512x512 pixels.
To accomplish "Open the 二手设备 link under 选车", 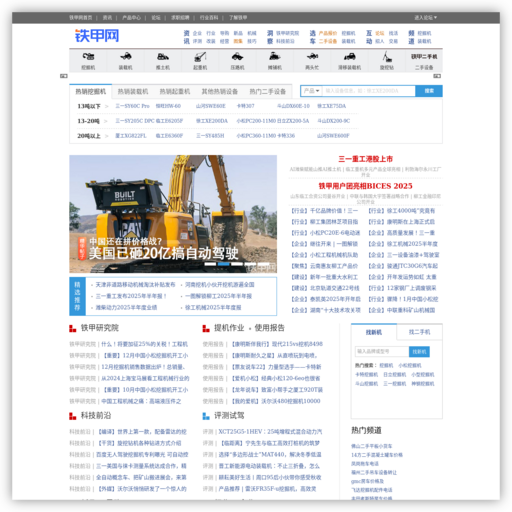I will point(328,41).
